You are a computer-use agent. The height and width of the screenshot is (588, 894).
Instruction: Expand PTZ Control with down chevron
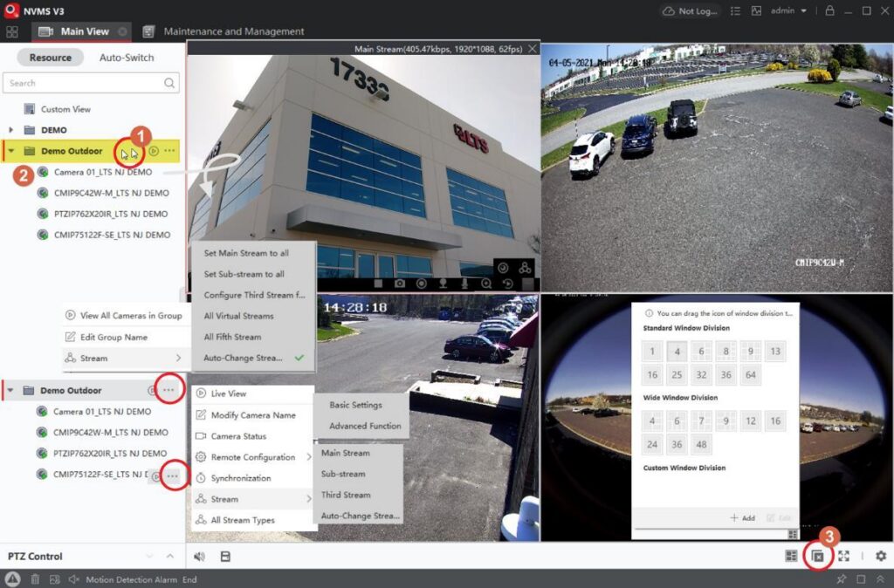(149, 556)
